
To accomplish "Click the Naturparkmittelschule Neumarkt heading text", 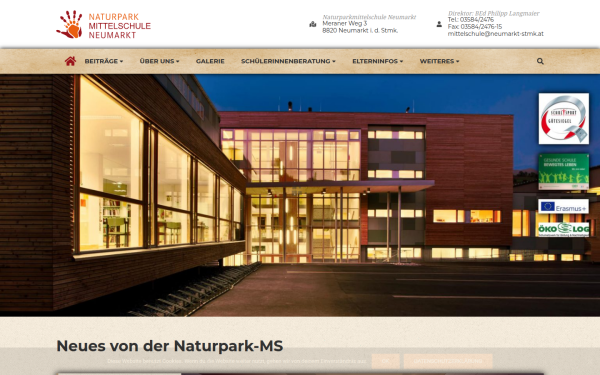I will pos(369,17).
